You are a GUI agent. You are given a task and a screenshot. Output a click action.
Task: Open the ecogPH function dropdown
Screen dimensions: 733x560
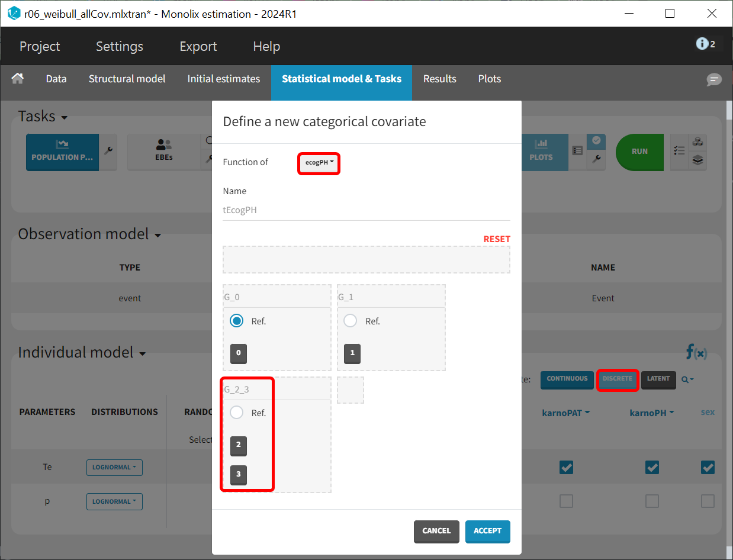pos(319,162)
